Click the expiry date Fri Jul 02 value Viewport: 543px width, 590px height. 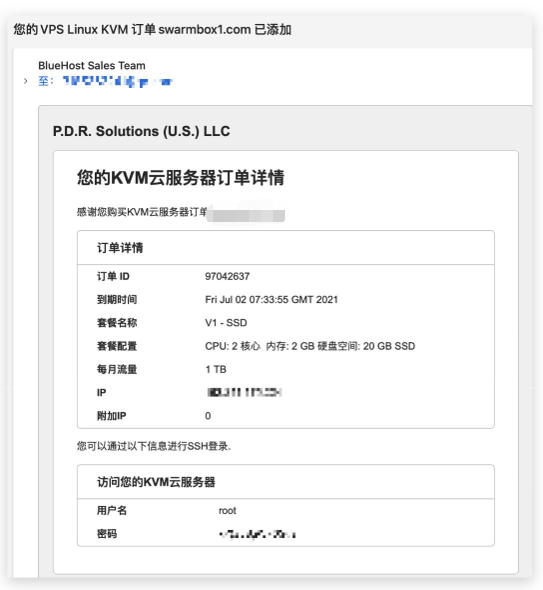(x=271, y=300)
